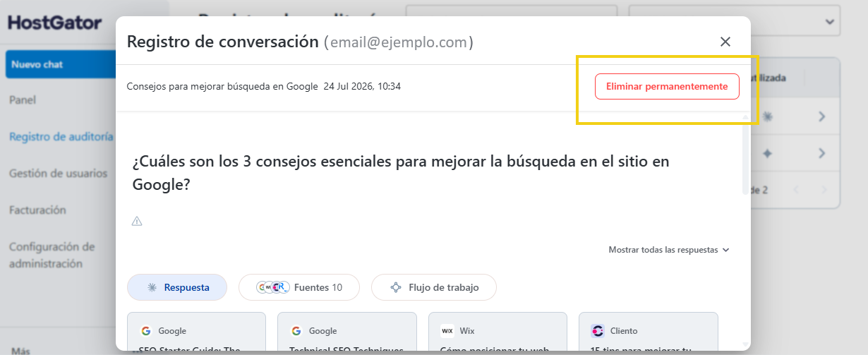The height and width of the screenshot is (355, 868).
Task: Click the date 24 Jul 2026, 10:34
Action: click(x=362, y=86)
